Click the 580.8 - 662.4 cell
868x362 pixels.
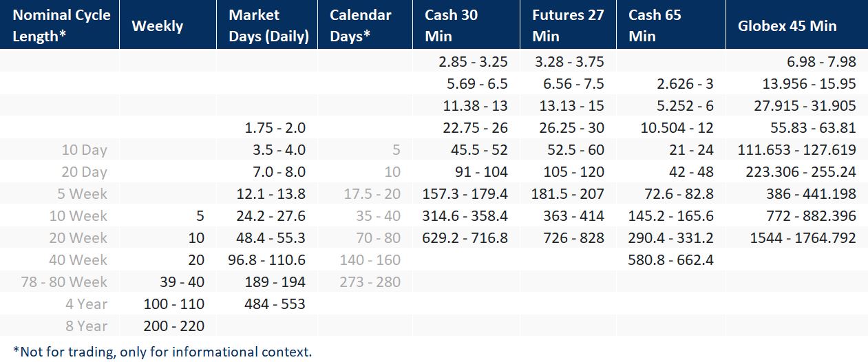(671, 260)
